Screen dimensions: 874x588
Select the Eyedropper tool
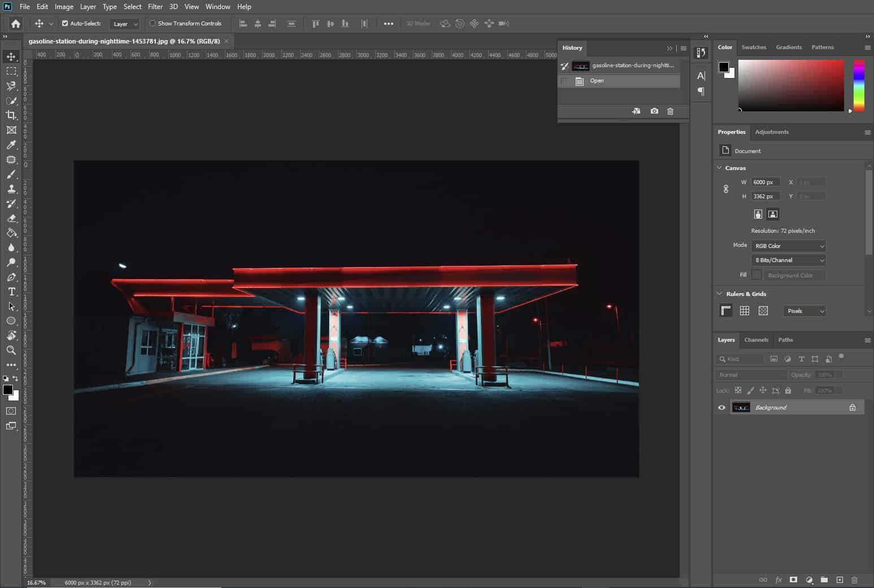(x=11, y=145)
